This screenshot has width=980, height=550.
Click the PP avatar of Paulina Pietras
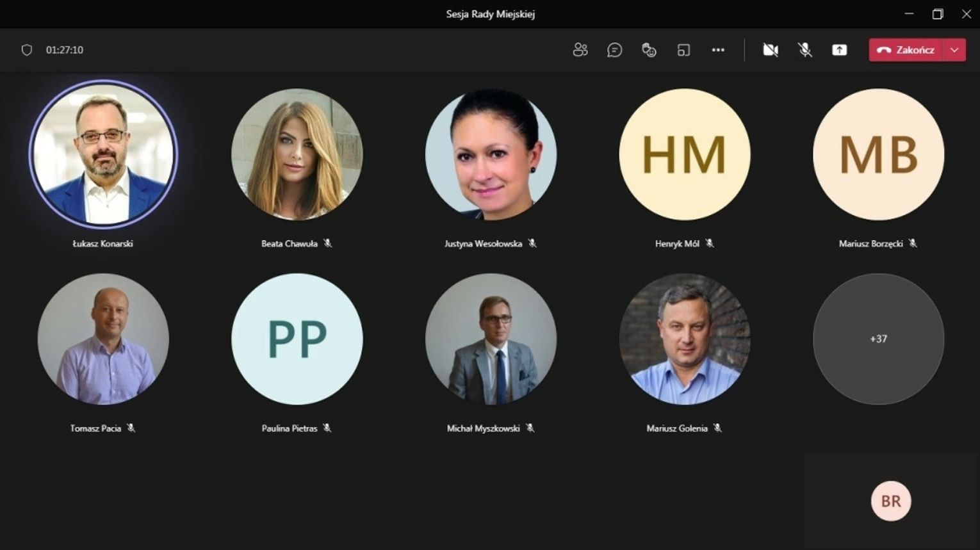[297, 339]
